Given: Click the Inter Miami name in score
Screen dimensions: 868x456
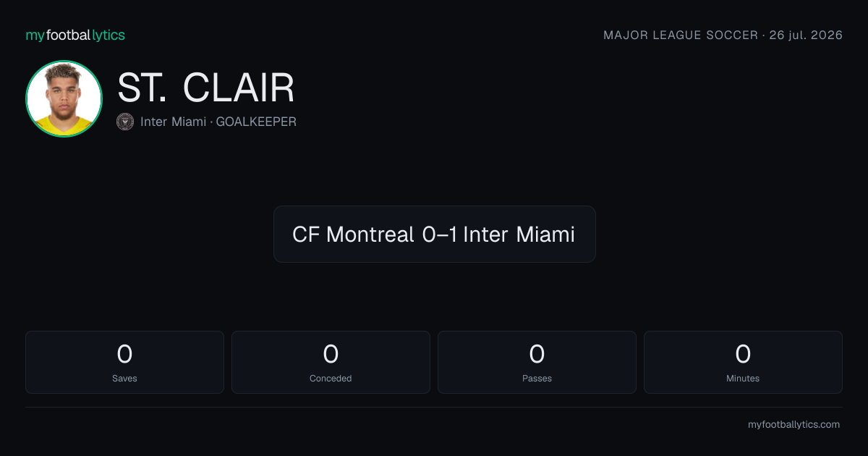Looking at the screenshot, I should click(x=519, y=235).
